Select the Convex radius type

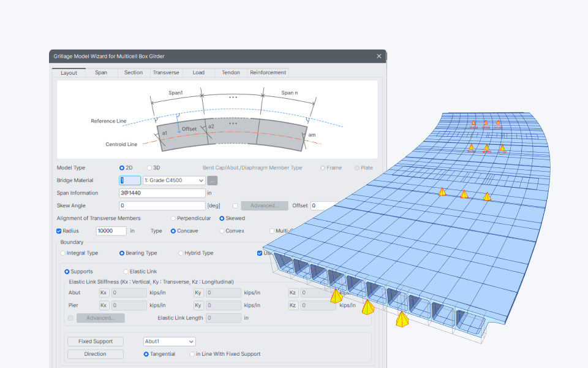point(232,231)
